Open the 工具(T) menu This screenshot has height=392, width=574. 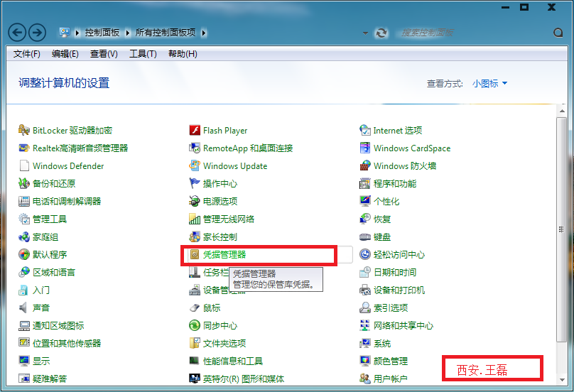point(143,54)
